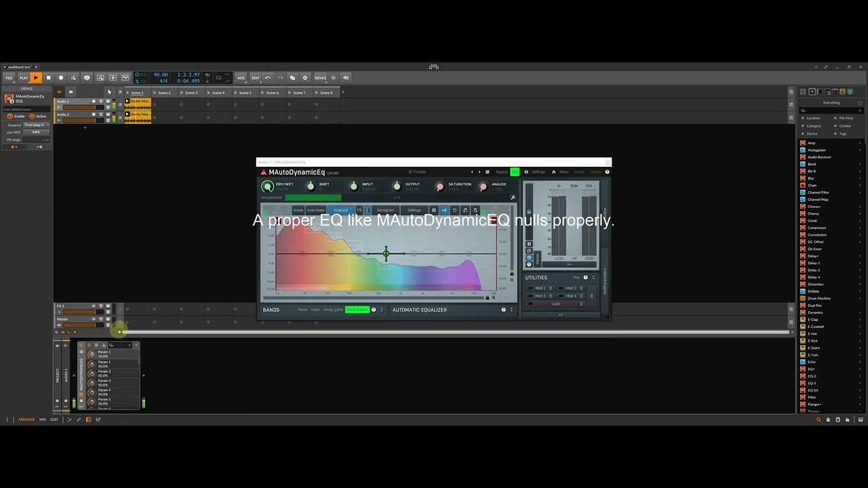Click the SATURATION knob

pos(440,186)
